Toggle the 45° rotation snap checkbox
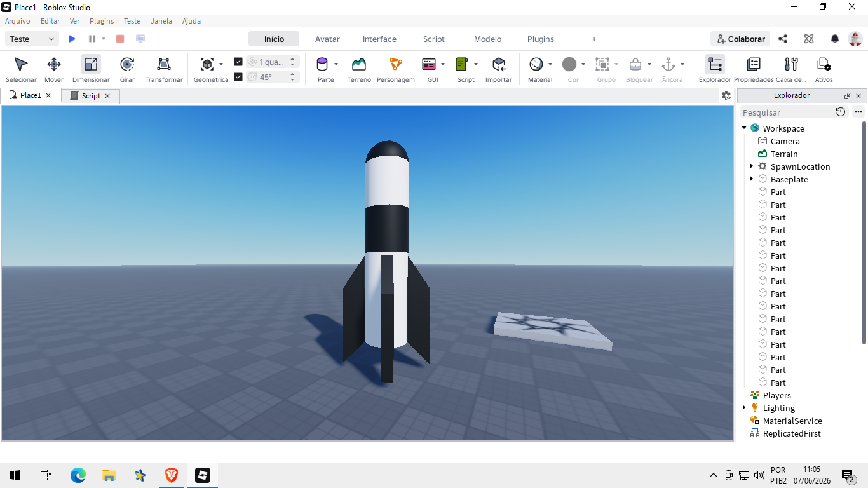This screenshot has width=868, height=488. 238,77
